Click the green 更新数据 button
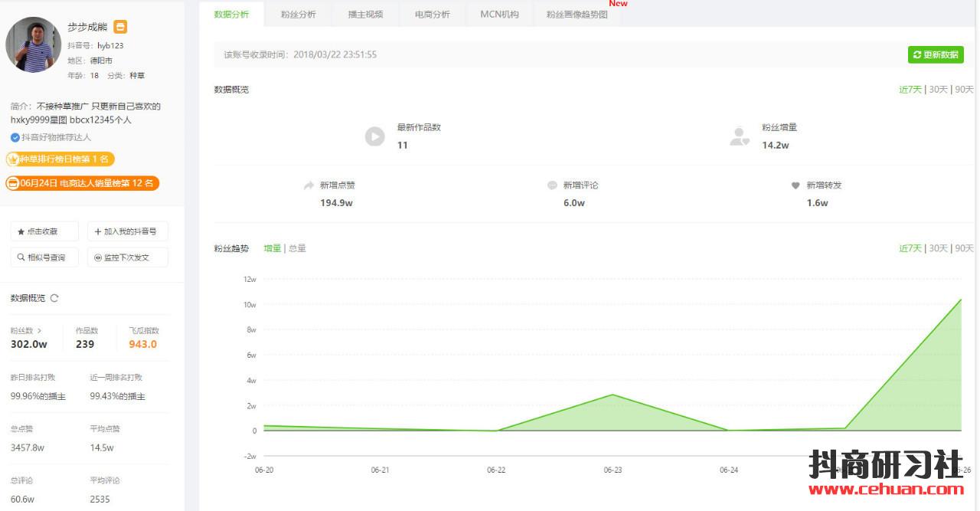The width and height of the screenshot is (980, 511). [936, 55]
